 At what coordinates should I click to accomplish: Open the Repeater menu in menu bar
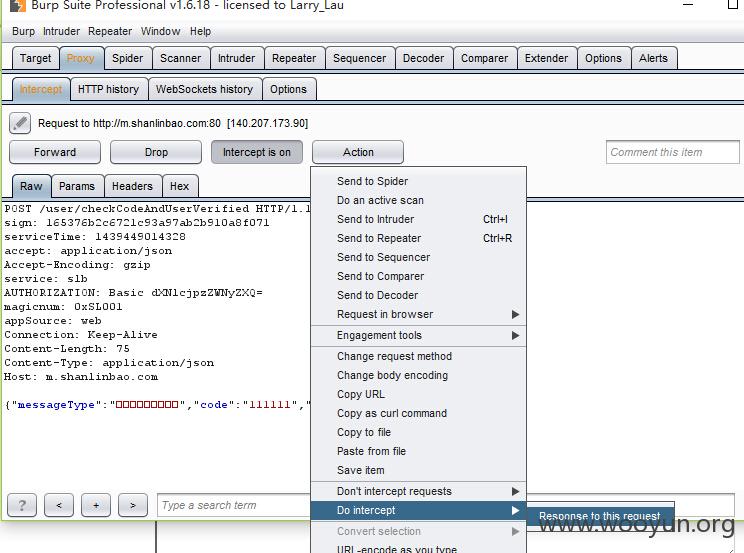110,31
